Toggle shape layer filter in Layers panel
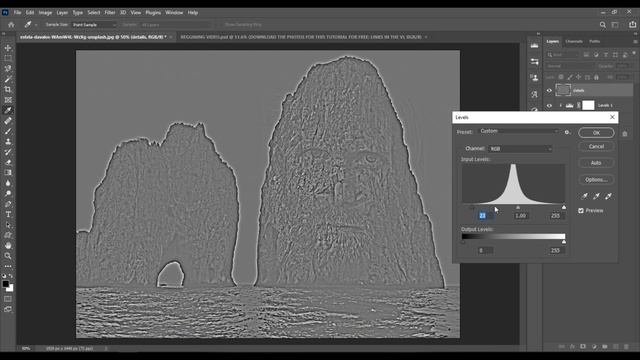This screenshot has width=640, height=360. [616, 55]
